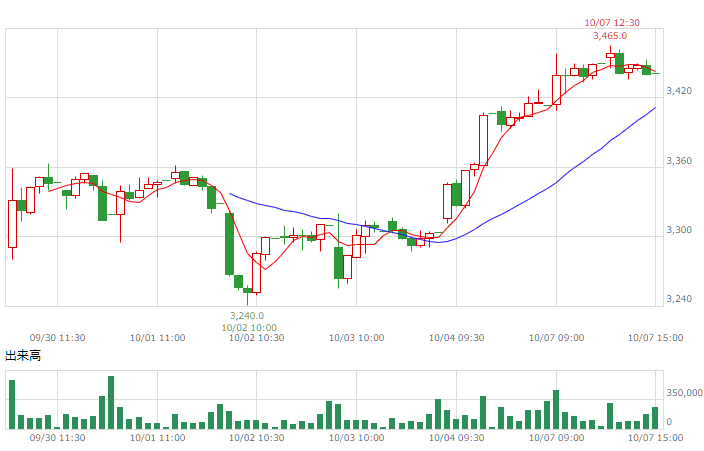Click the 0 volume axis label
Screen dimensions: 704x451
click(x=669, y=422)
